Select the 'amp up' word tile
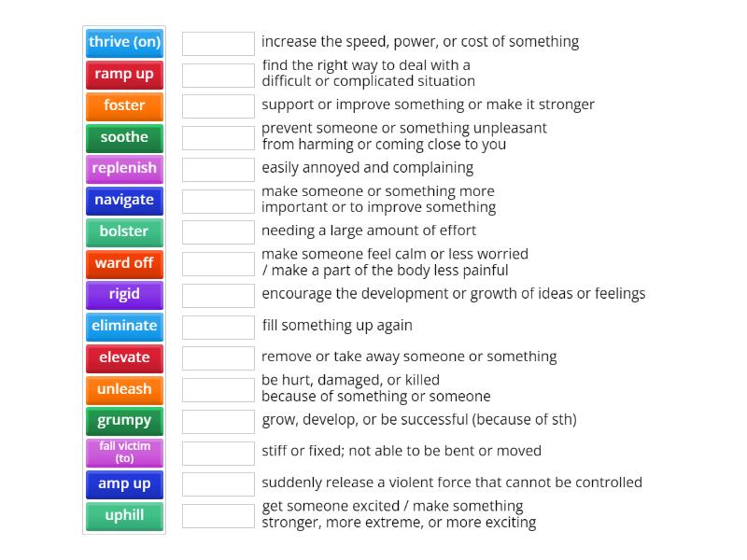 [x=124, y=483]
